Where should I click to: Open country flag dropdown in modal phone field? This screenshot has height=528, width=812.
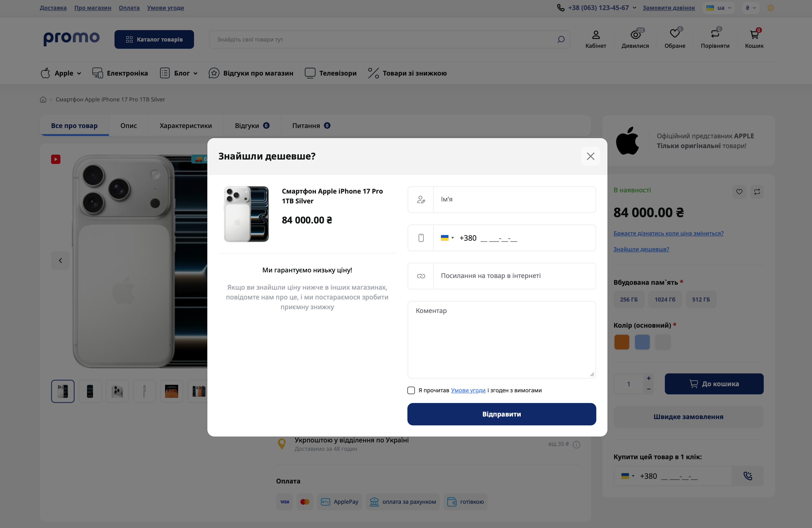point(447,238)
